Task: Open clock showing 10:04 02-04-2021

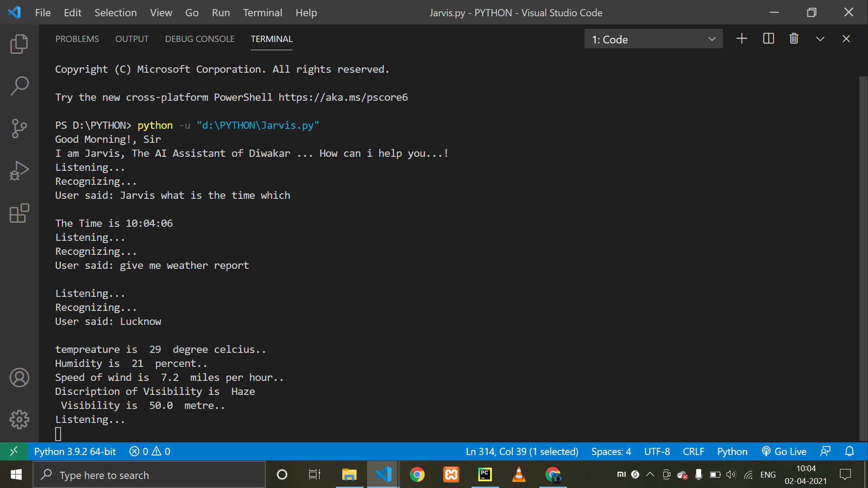Action: [x=806, y=474]
